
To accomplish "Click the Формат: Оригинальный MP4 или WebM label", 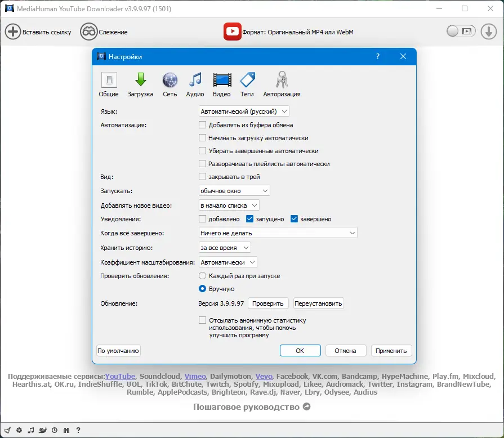I will click(x=298, y=32).
